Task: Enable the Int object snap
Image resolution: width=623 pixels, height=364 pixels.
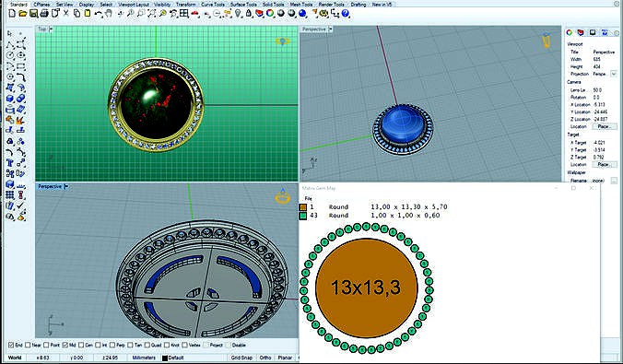Action: pyautogui.click(x=98, y=345)
